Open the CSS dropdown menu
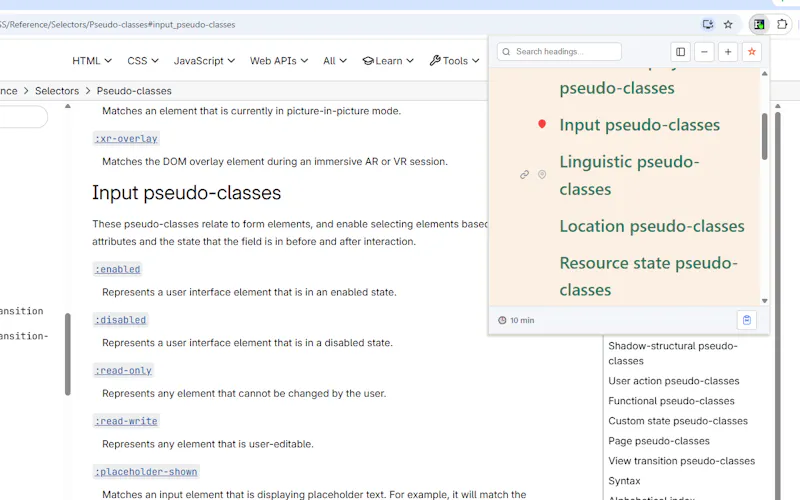Screen dimensions: 800x500 click(x=143, y=61)
